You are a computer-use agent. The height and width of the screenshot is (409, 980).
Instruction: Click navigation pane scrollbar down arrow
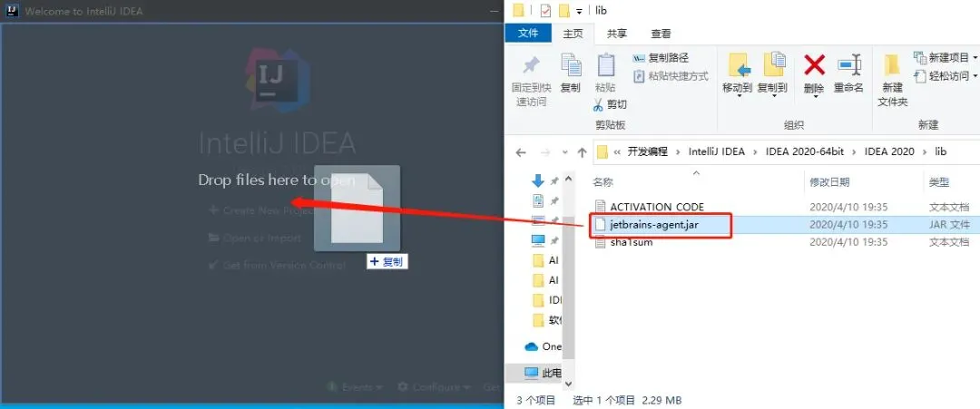pos(568,383)
